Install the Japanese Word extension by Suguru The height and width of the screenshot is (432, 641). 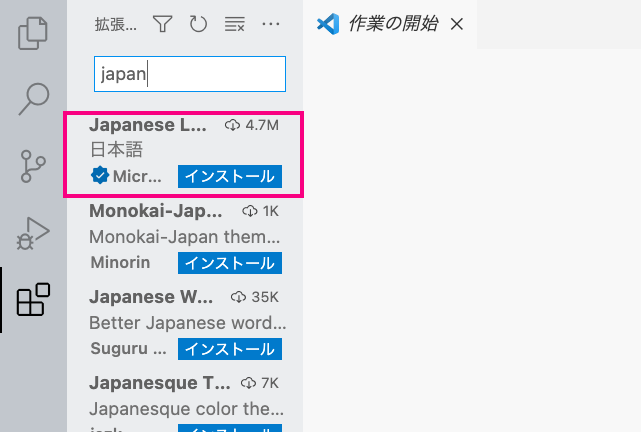[230, 349]
